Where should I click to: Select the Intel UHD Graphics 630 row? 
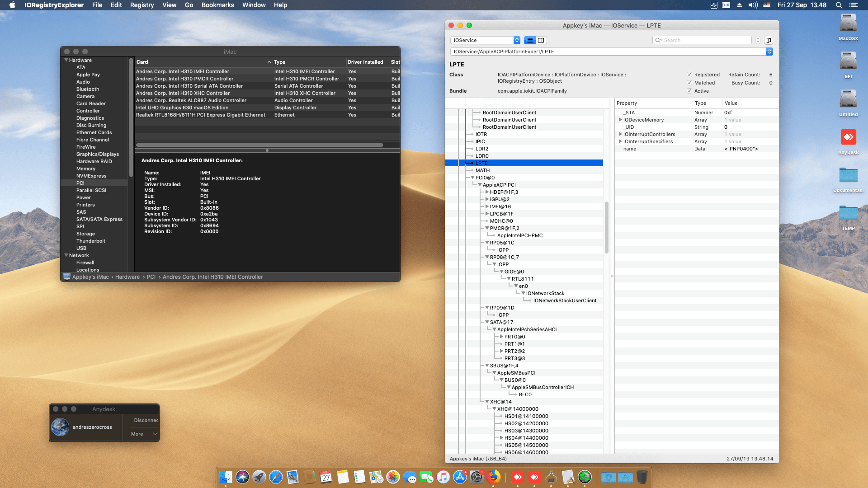pyautogui.click(x=267, y=108)
